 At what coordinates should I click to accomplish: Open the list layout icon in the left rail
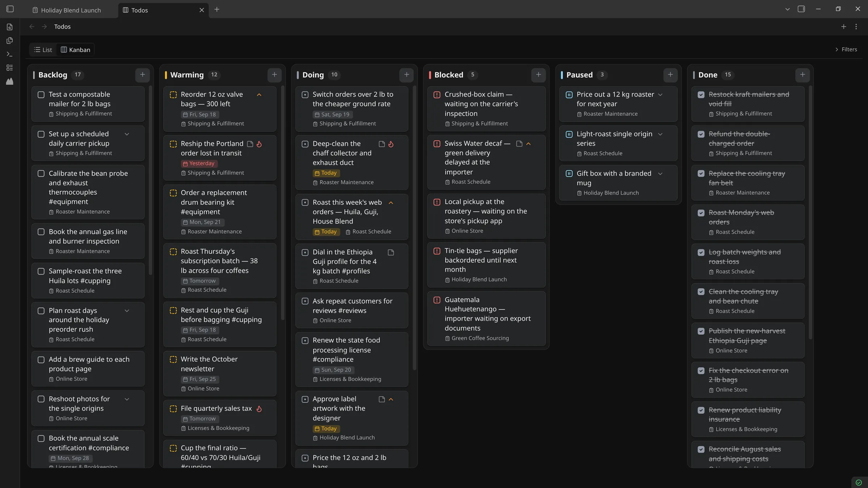point(10,68)
